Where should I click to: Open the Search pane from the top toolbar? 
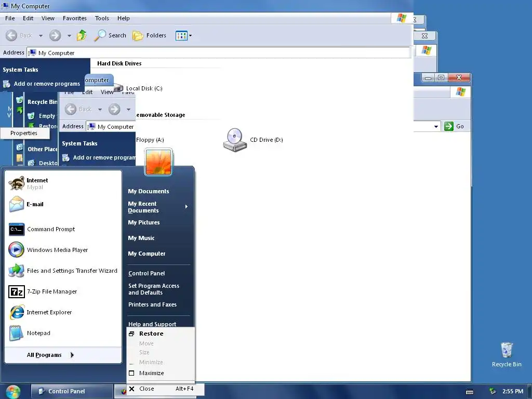click(x=110, y=35)
